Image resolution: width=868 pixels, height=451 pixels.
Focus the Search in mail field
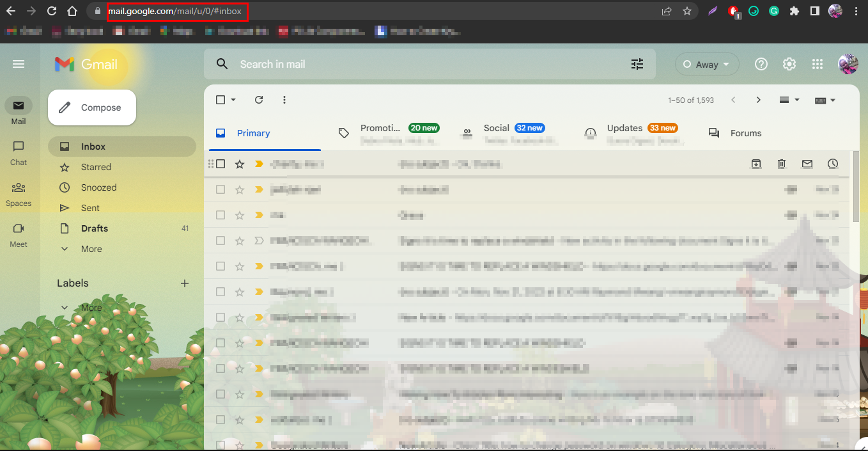430,64
